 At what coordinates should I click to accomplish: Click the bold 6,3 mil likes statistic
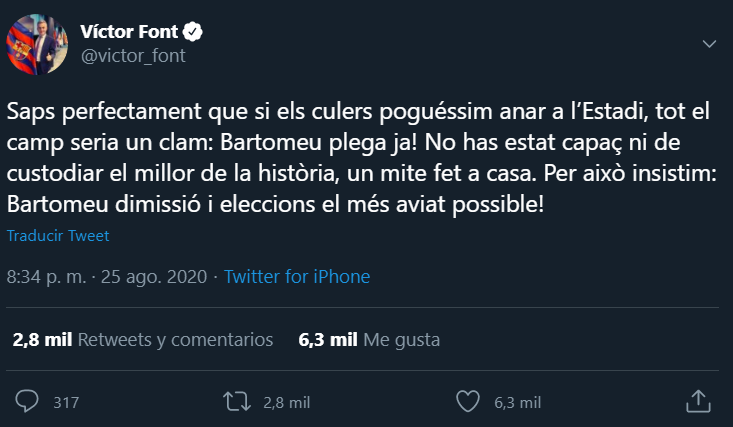pyautogui.click(x=328, y=340)
